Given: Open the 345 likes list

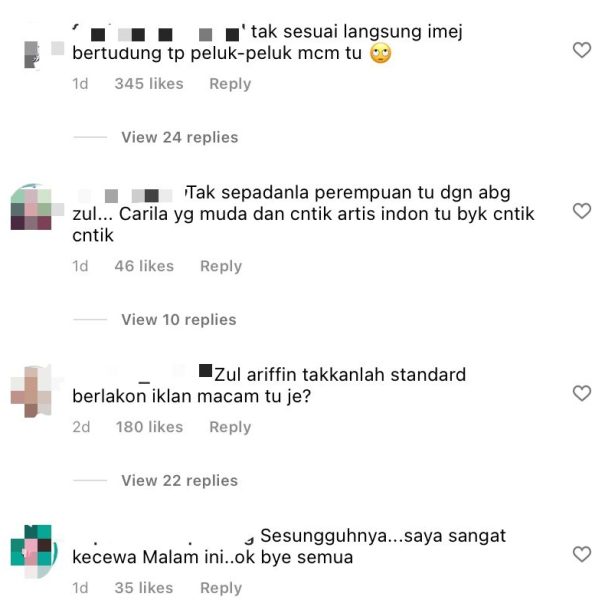Looking at the screenshot, I should (x=149, y=84).
